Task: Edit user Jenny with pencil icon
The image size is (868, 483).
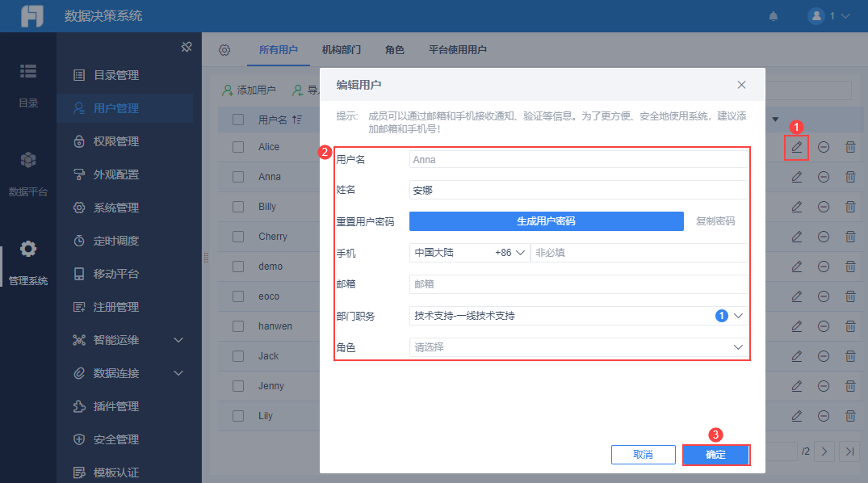Action: click(797, 387)
